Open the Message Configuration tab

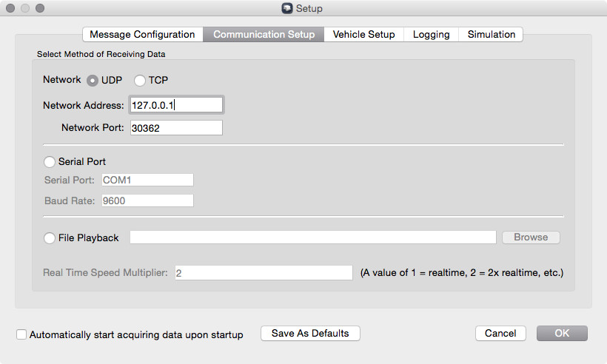pyautogui.click(x=142, y=34)
